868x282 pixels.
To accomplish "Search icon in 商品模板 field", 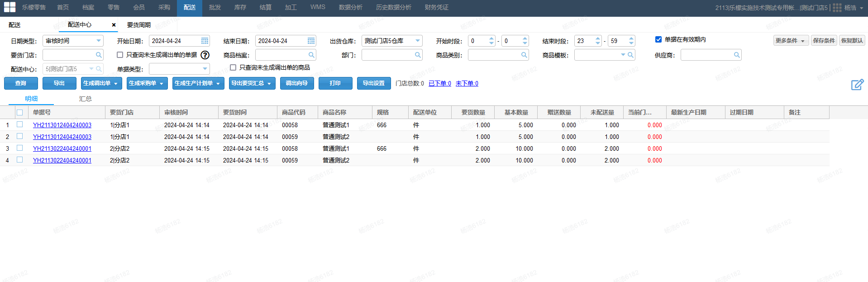I will tap(630, 55).
